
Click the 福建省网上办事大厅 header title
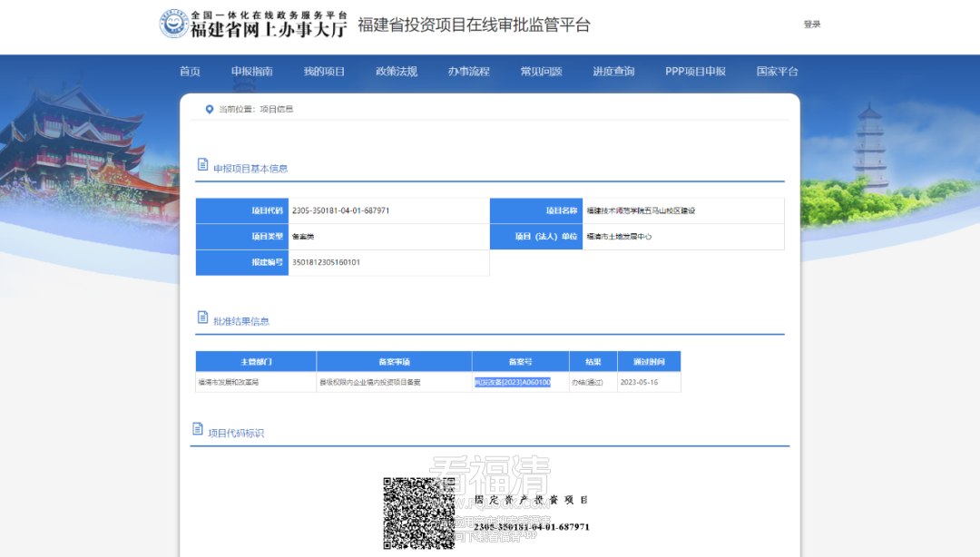(x=269, y=29)
